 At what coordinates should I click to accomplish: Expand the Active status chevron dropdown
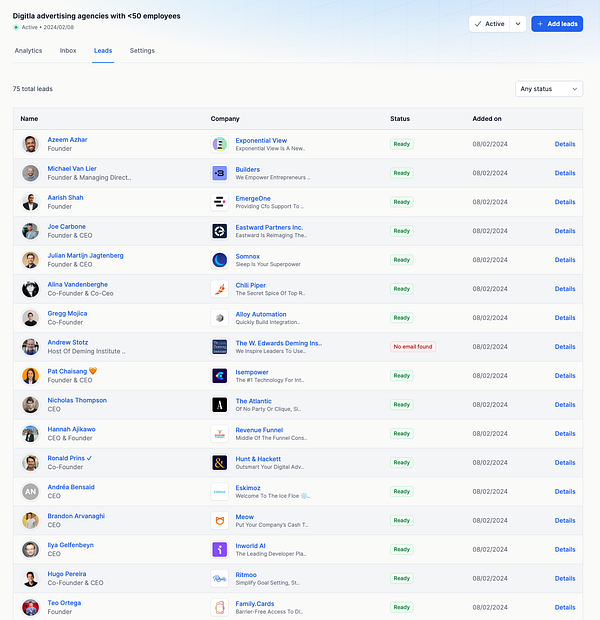click(x=518, y=24)
